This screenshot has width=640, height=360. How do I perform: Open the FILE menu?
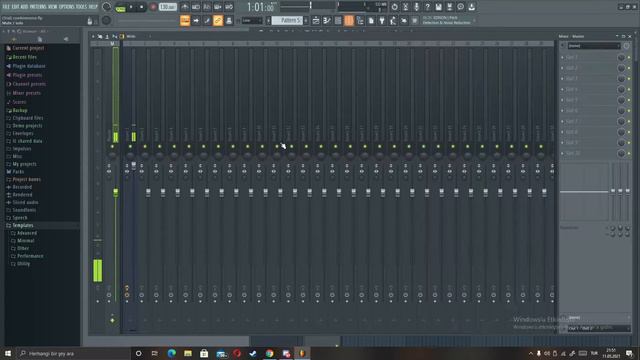(x=6, y=7)
